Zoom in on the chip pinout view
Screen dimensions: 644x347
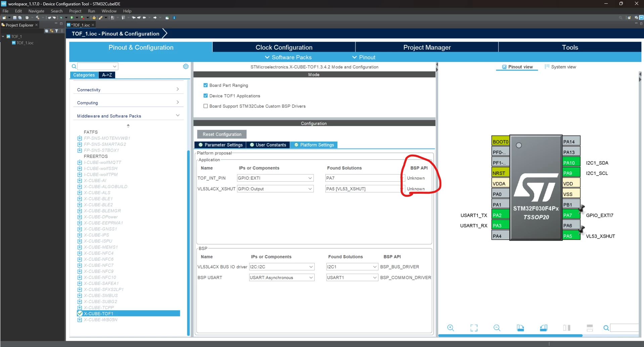click(451, 328)
